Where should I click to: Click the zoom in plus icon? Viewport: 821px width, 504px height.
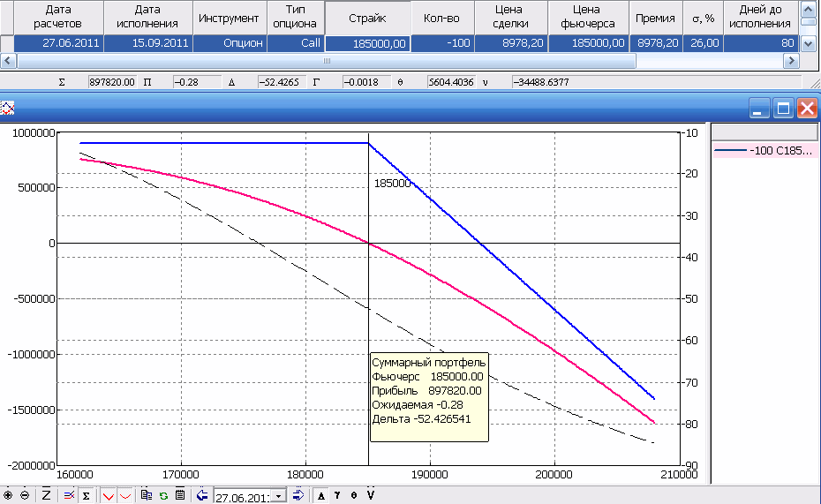coord(8,495)
